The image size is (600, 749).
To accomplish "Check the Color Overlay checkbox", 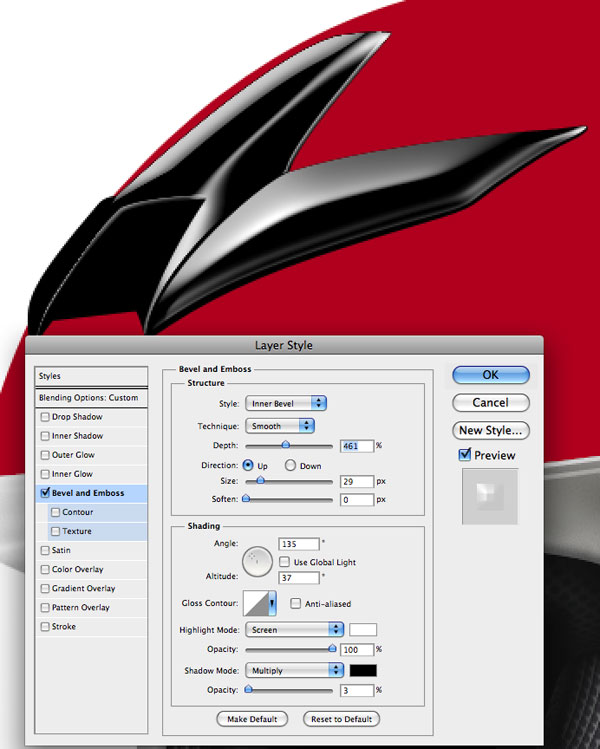I will tap(45, 570).
